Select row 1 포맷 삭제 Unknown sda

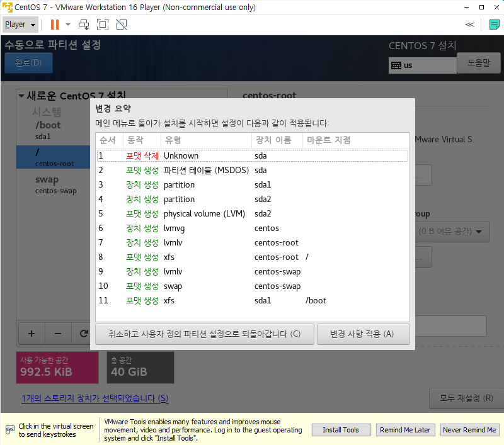coord(253,155)
